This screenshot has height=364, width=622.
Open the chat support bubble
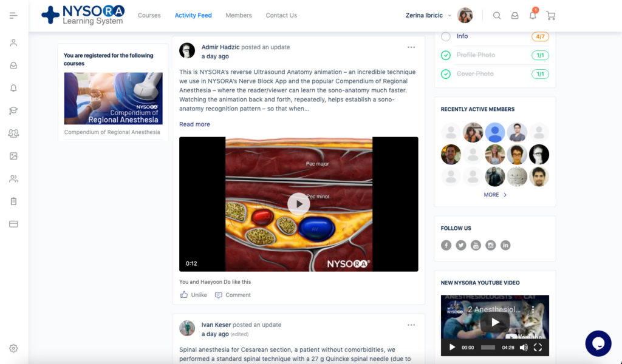tap(598, 343)
